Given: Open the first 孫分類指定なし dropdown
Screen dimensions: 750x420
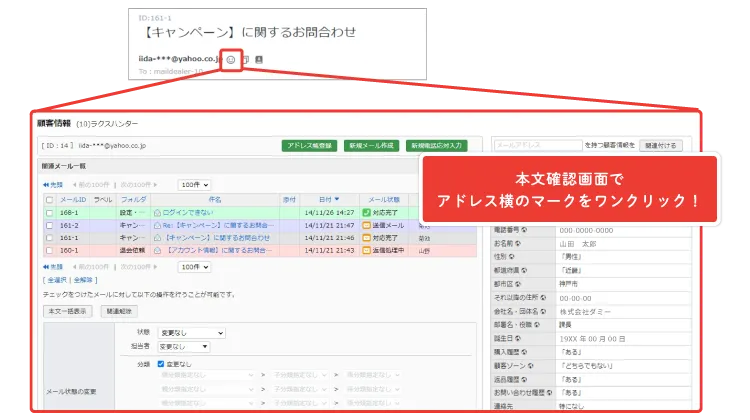Looking at the screenshot, I should [x=374, y=375].
